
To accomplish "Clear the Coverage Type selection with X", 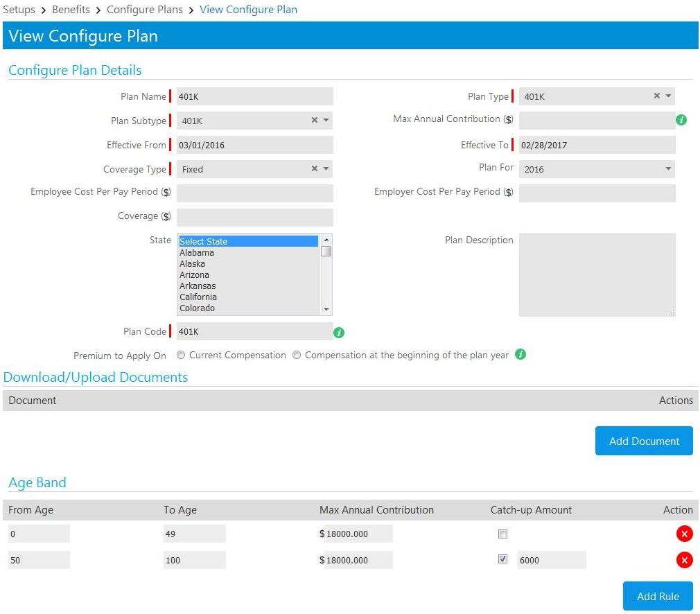I will (x=315, y=169).
